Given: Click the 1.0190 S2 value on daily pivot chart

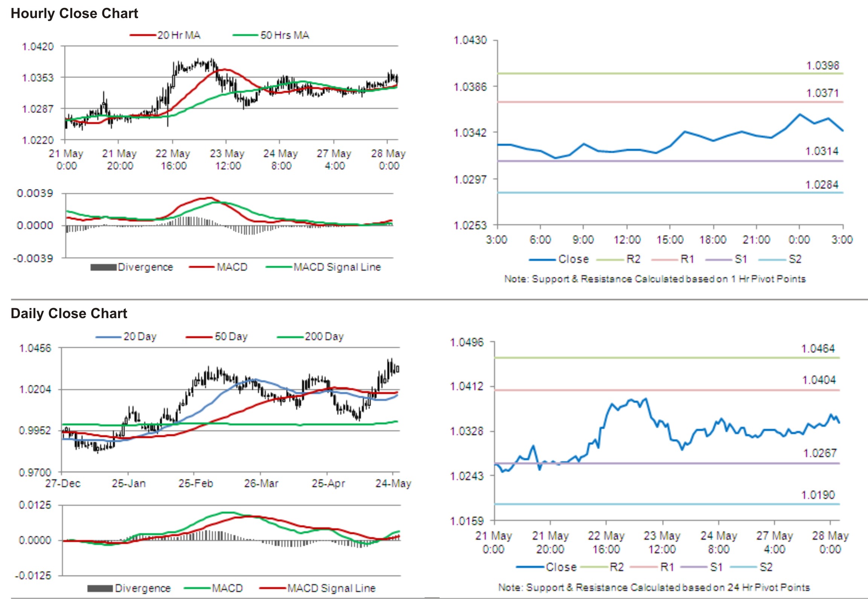Looking at the screenshot, I should tap(818, 495).
